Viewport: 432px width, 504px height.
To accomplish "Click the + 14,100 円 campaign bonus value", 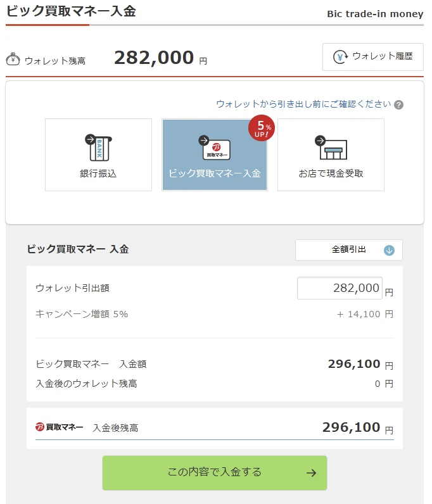I will click(x=365, y=314).
